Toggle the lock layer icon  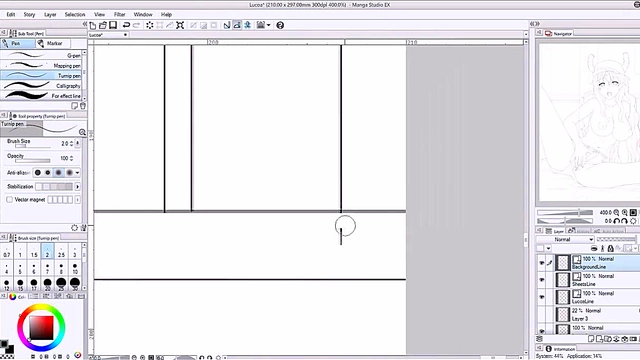(x=611, y=249)
